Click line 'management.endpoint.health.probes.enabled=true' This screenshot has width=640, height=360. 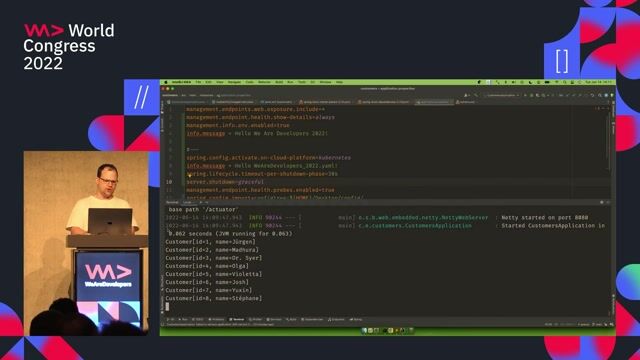pyautogui.click(x=260, y=190)
